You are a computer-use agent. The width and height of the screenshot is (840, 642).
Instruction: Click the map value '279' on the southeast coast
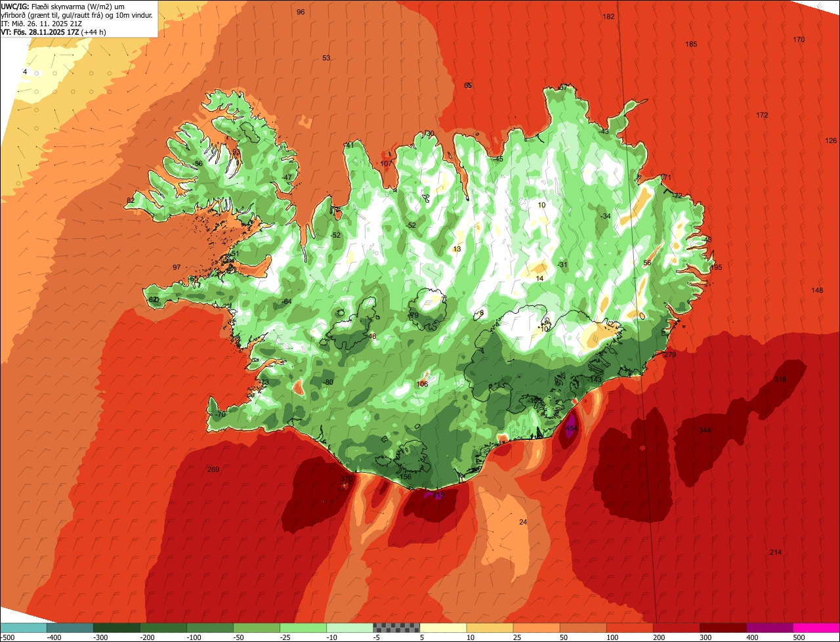670,354
